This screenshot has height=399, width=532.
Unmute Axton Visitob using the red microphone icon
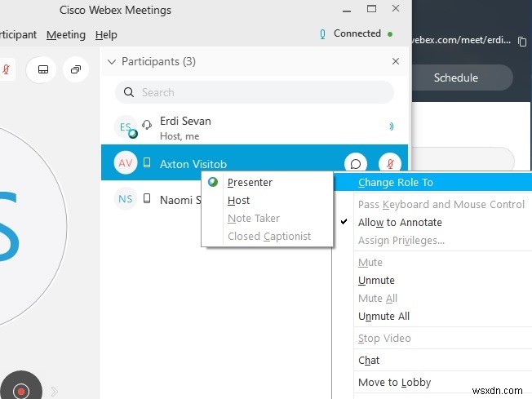pos(391,163)
